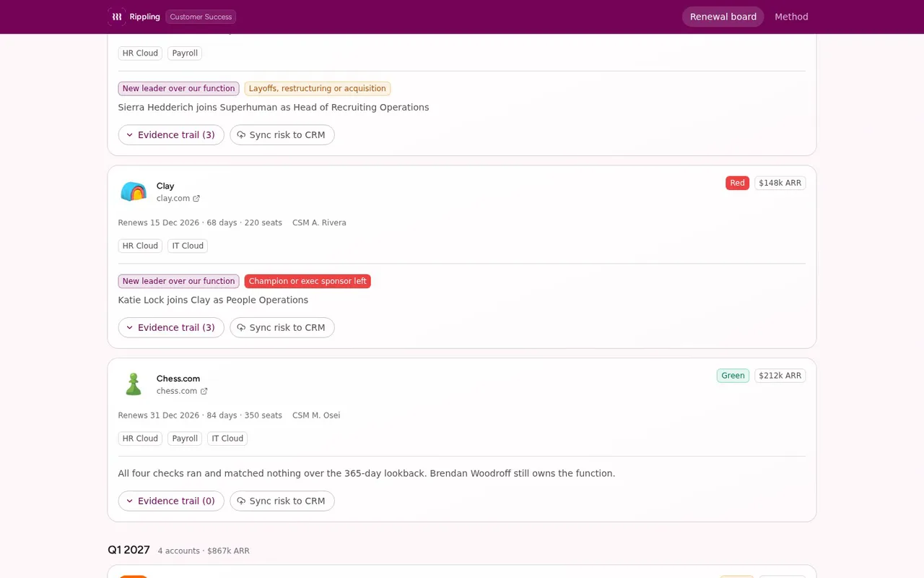Sync Chess.com's risk to CRM
The width and height of the screenshot is (924, 578).
point(282,501)
